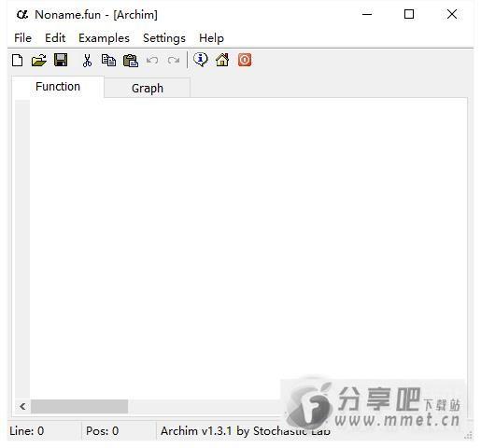Paste using the clipboard icon
Image resolution: width=481 pixels, height=448 pixels.
131,61
